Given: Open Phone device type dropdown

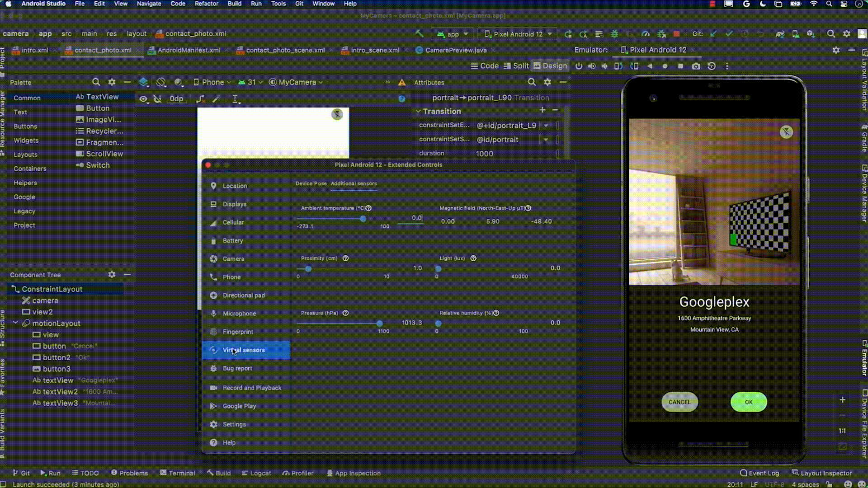Looking at the screenshot, I should [212, 82].
